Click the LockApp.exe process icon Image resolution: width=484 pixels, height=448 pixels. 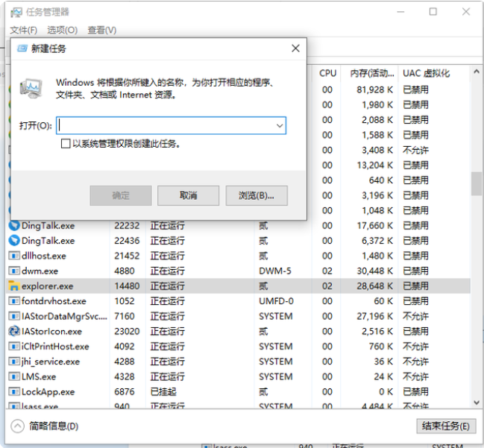[x=14, y=392]
